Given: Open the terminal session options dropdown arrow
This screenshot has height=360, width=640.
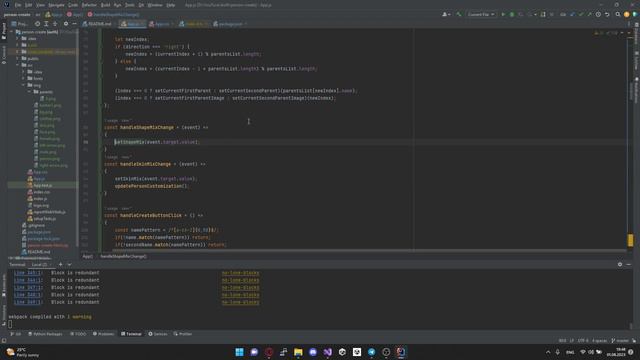Looking at the screenshot, I should point(69,264).
